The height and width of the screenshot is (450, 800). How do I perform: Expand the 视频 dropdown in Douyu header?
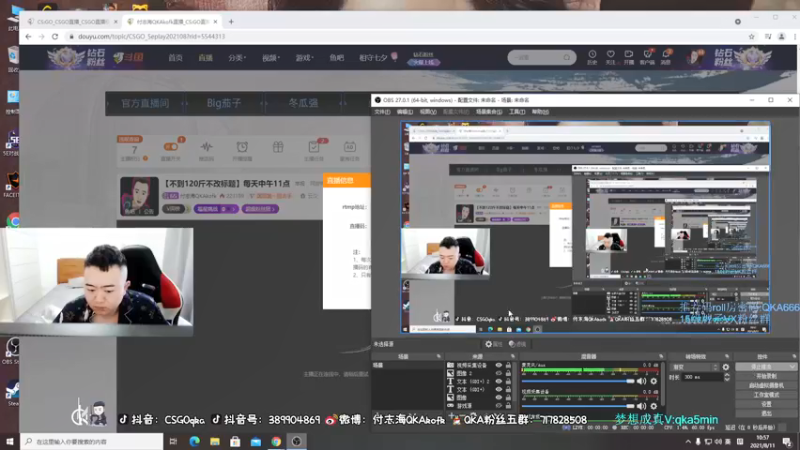pos(271,58)
